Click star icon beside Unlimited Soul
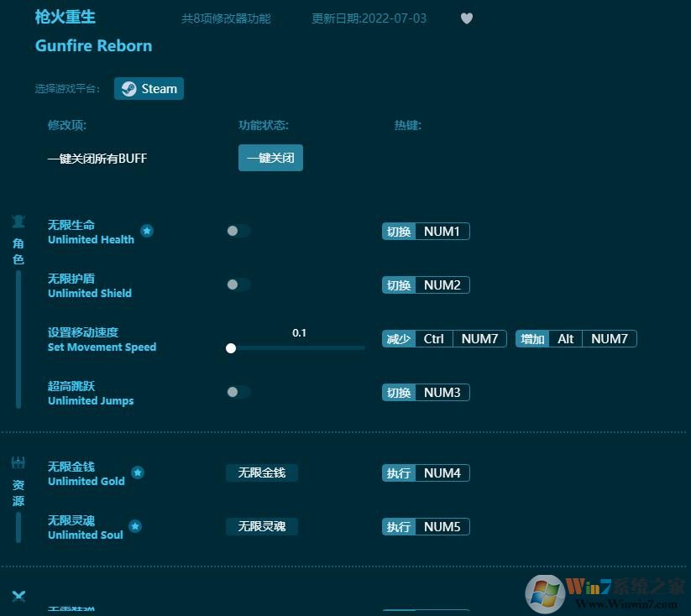The image size is (691, 616). (x=135, y=526)
